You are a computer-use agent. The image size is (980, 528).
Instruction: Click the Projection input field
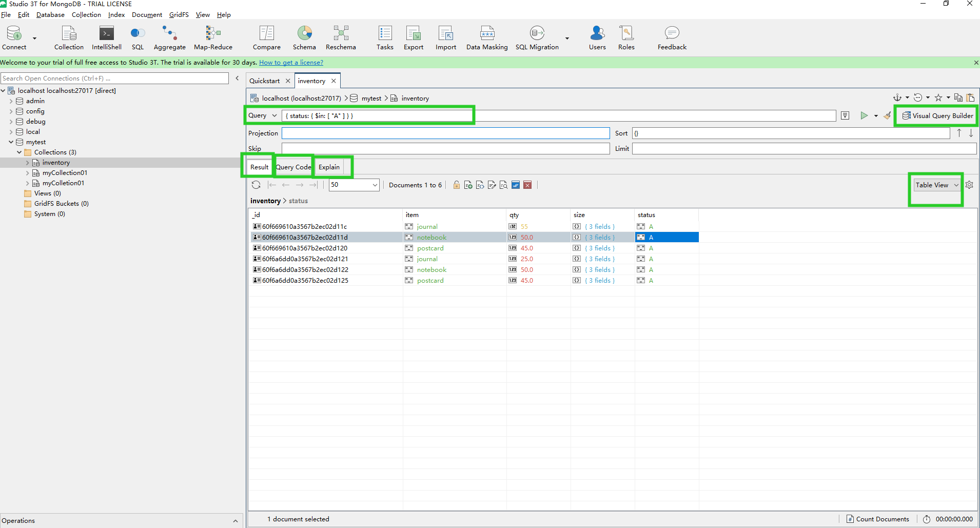pos(445,133)
